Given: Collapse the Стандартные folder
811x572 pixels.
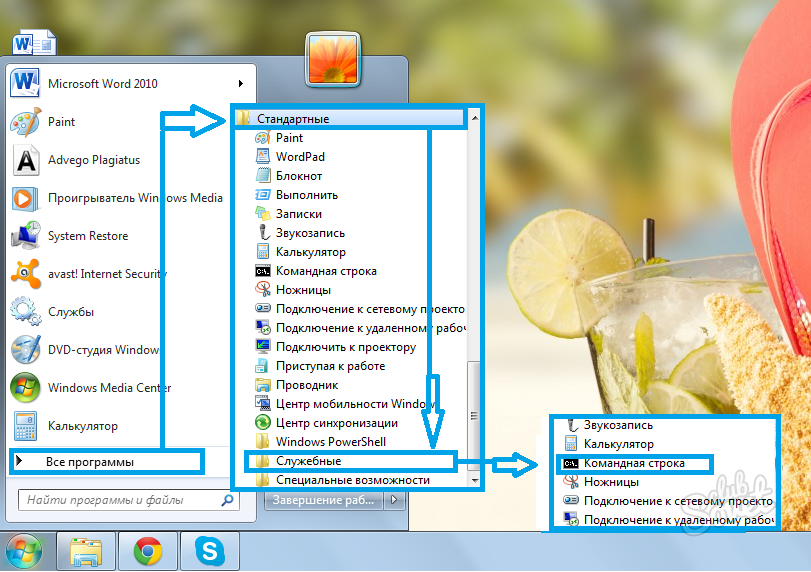Looking at the screenshot, I should tap(292, 119).
